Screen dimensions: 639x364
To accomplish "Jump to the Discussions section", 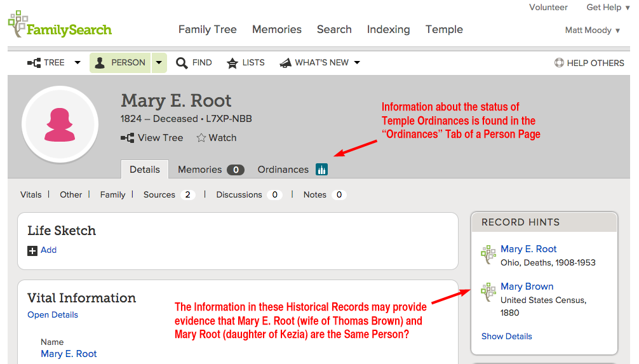I will pos(239,195).
